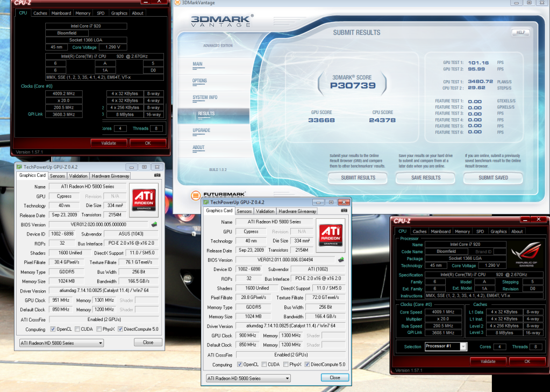Click the GPU Clock field showing 951 MHz
Screen dimensions: 550x392
61,300
